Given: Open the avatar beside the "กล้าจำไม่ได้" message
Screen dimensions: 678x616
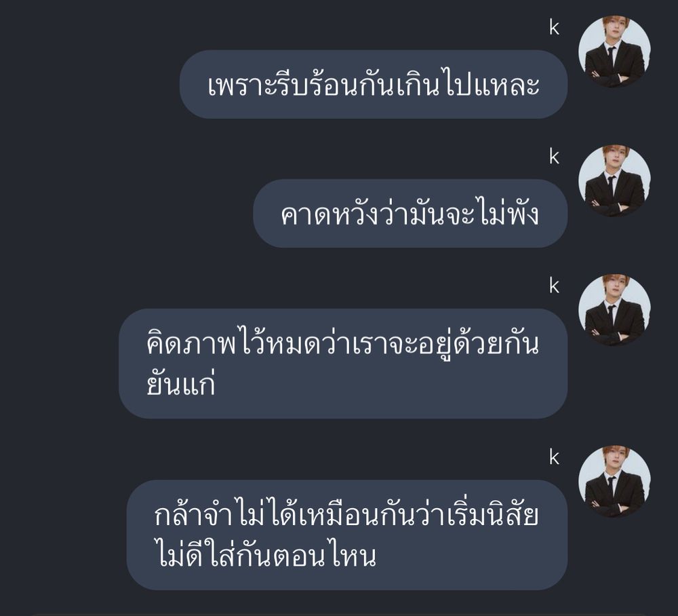Looking at the screenshot, I should 614,482.
